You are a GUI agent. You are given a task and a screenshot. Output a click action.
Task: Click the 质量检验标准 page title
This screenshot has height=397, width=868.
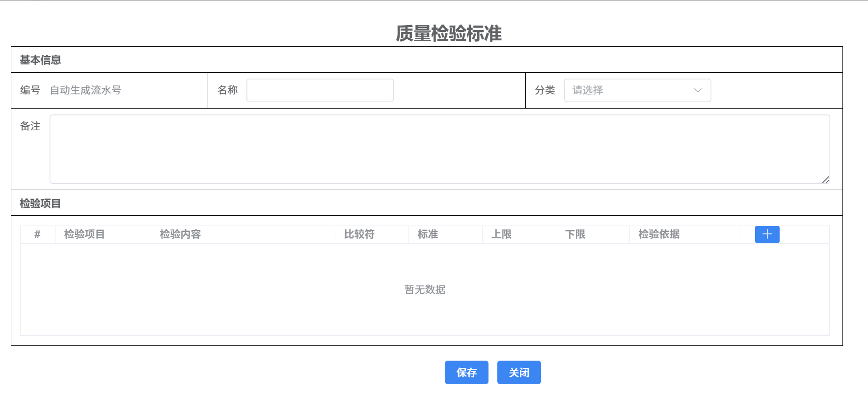(x=448, y=33)
